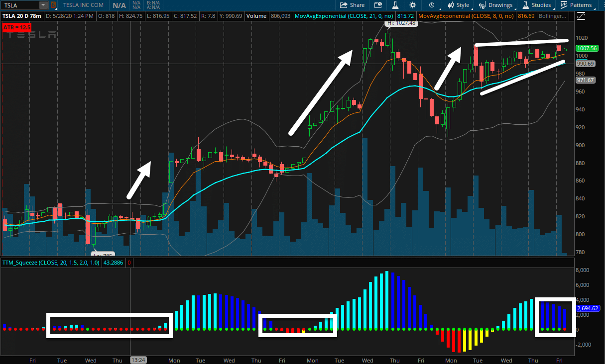The height and width of the screenshot is (364, 605).
Task: Click the high value H: 824.75
Action: point(130,16)
